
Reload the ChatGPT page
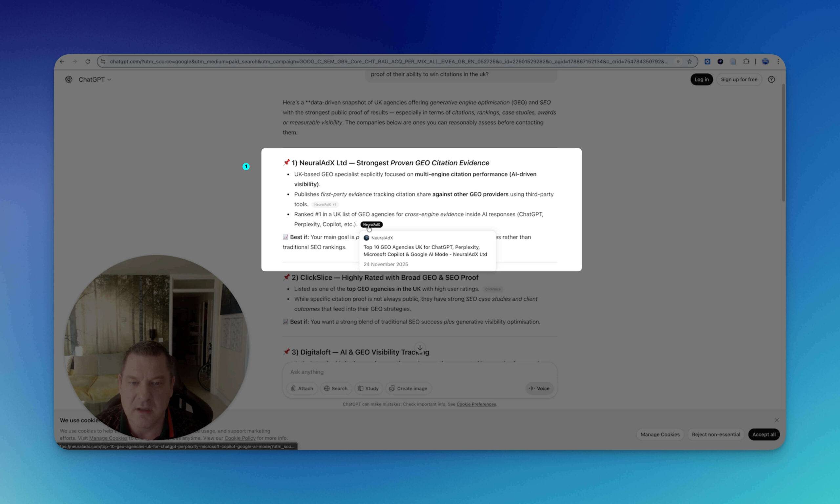tap(88, 61)
